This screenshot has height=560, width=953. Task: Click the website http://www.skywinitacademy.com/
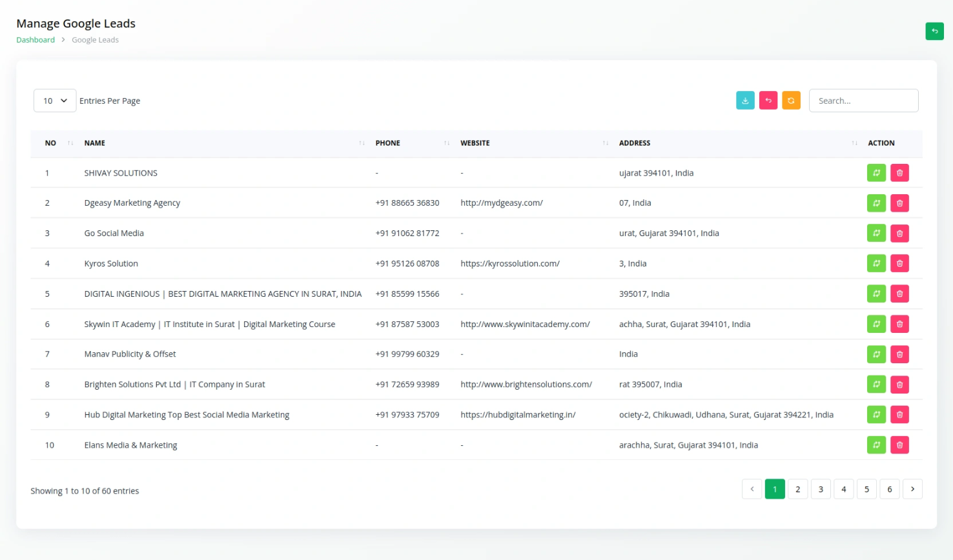[x=525, y=324]
